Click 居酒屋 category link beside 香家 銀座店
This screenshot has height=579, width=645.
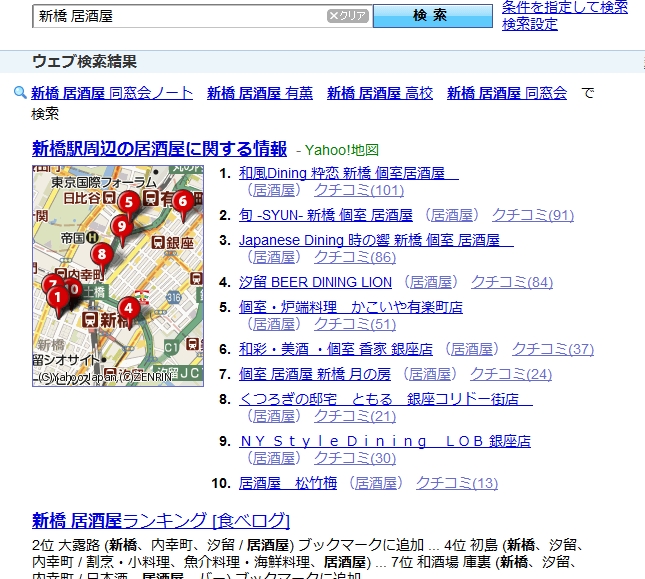(472, 349)
